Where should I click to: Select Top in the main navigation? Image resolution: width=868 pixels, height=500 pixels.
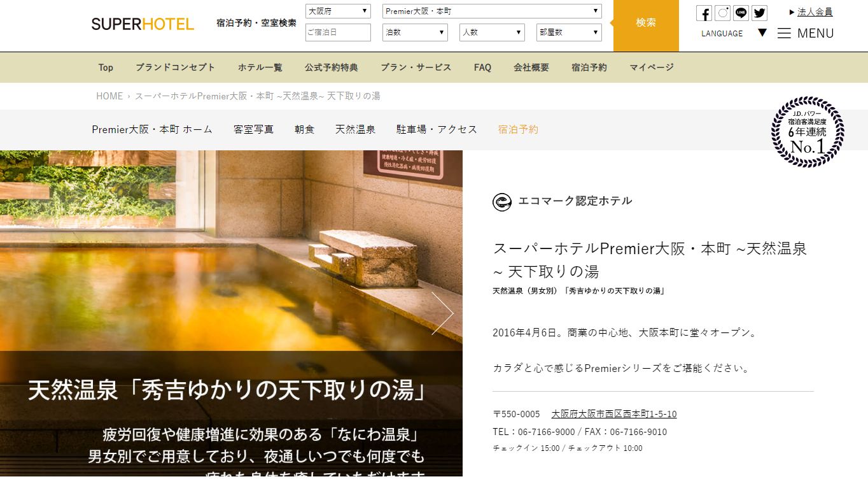point(106,68)
